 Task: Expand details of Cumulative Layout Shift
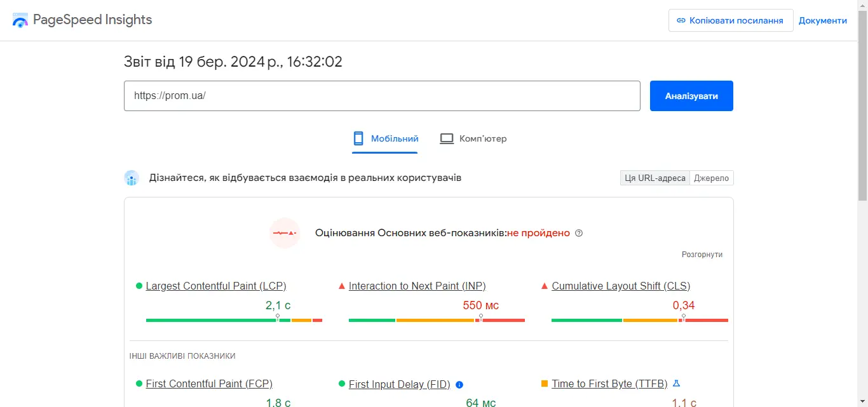[x=621, y=286]
